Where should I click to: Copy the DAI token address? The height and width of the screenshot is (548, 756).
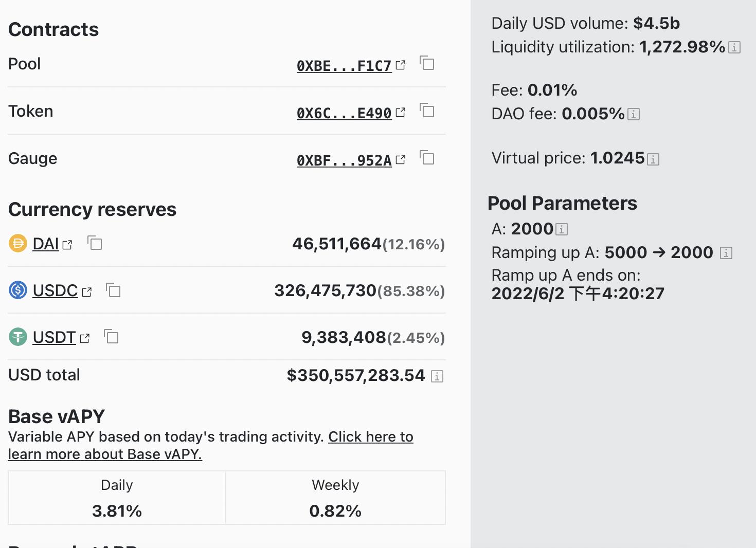tap(95, 243)
